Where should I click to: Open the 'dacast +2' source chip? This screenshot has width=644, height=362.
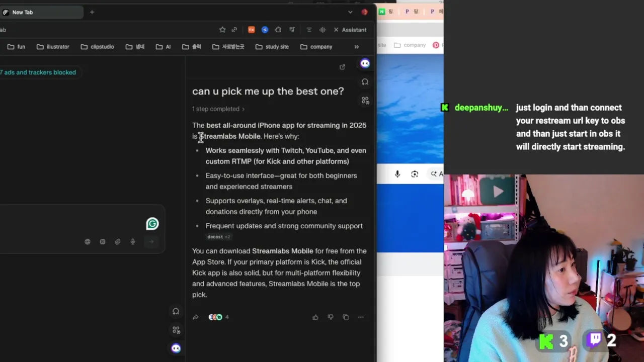pos(218,237)
